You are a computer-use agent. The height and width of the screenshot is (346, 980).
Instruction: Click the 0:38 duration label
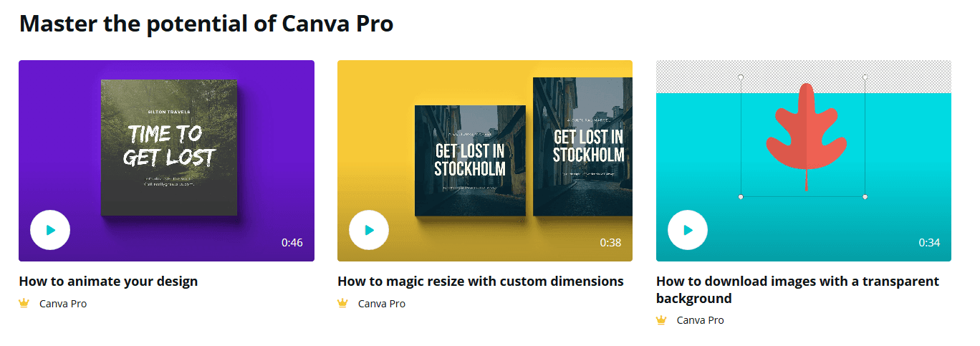611,242
